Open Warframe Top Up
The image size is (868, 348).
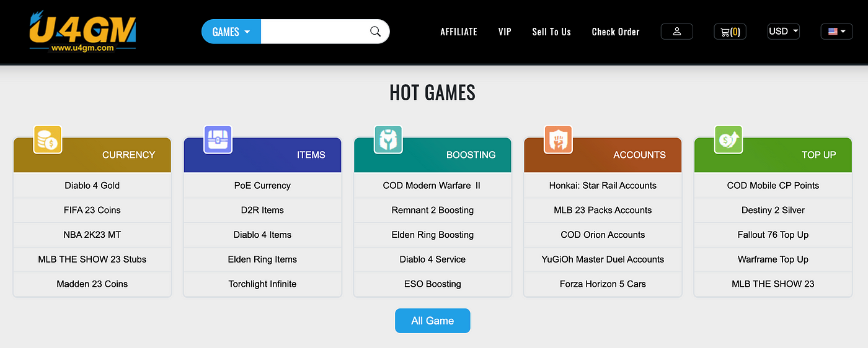click(x=773, y=259)
